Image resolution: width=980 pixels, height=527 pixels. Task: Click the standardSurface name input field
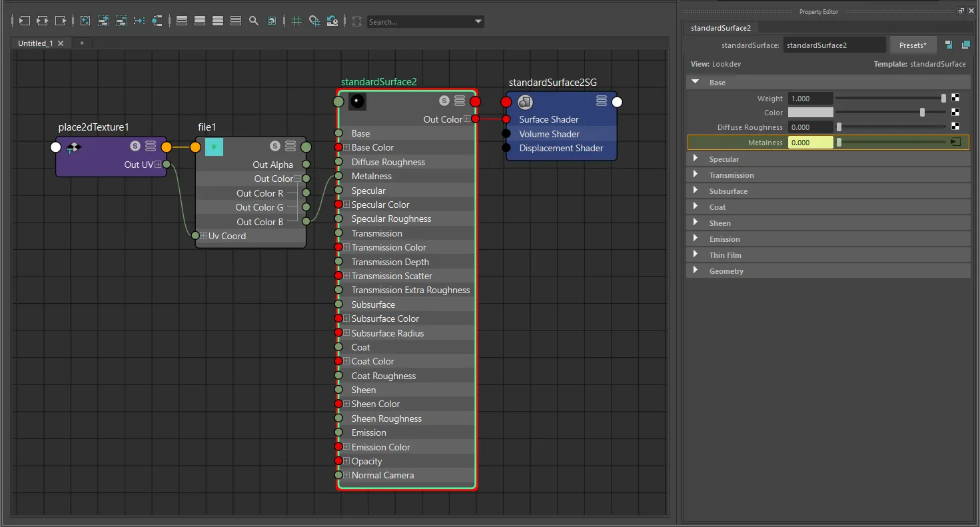[x=834, y=45]
